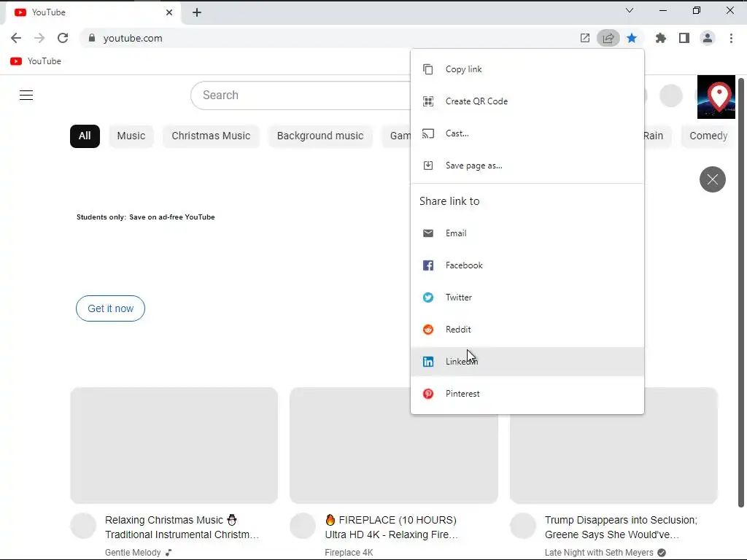Share link to Pinterest
The image size is (747, 560).
pos(527,394)
